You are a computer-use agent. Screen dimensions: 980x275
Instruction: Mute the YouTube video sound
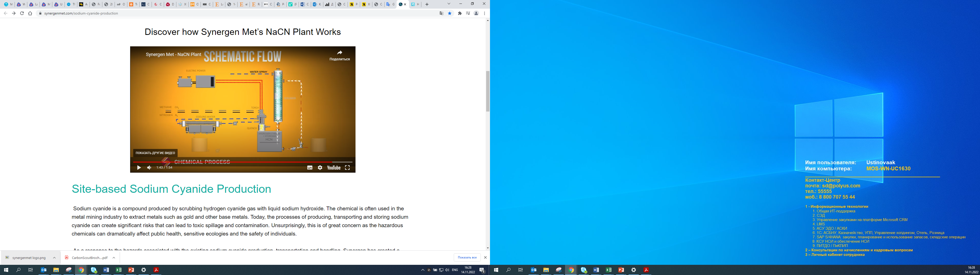click(149, 168)
